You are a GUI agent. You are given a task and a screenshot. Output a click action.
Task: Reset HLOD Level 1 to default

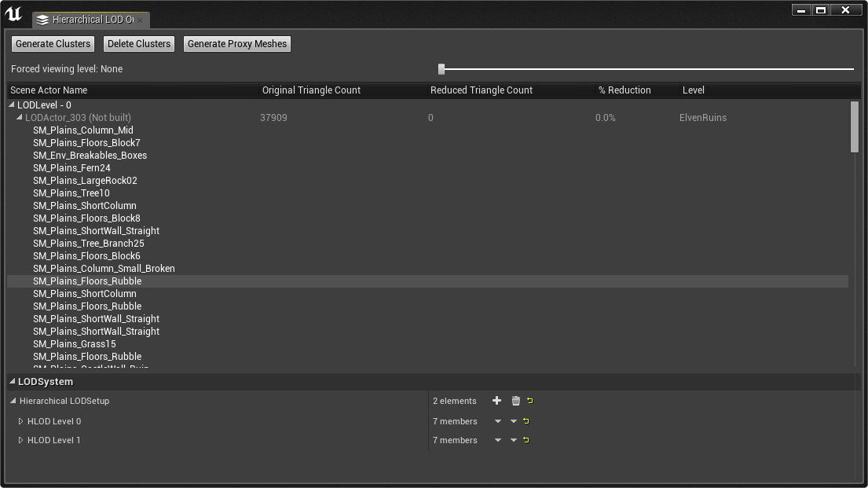(x=526, y=440)
